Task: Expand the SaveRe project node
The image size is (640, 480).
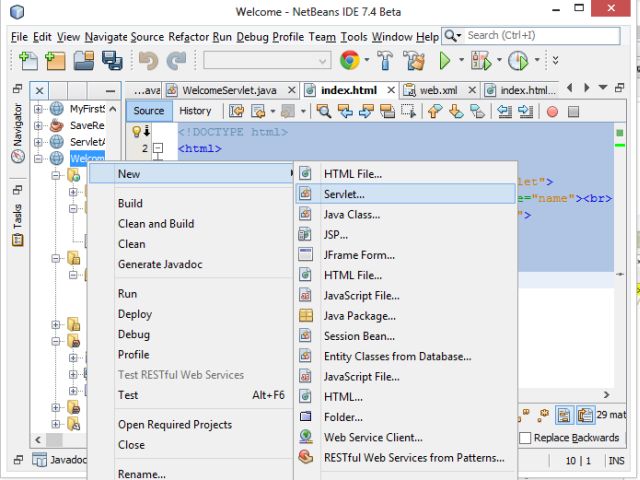Action: pyautogui.click(x=38, y=125)
